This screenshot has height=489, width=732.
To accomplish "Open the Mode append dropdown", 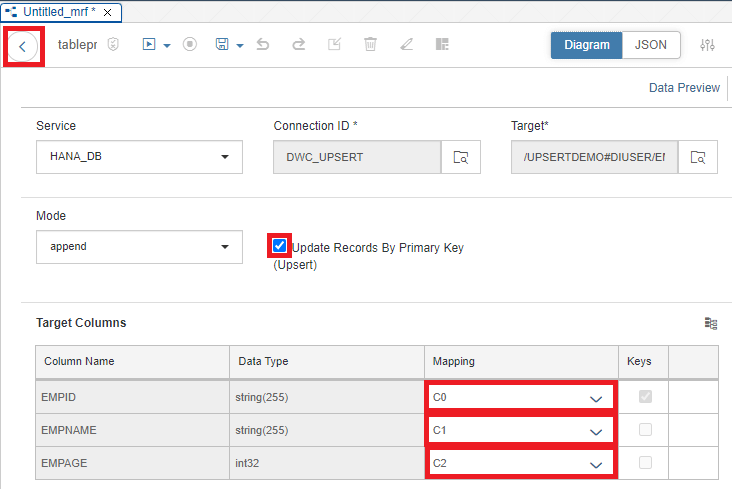I will pos(139,247).
